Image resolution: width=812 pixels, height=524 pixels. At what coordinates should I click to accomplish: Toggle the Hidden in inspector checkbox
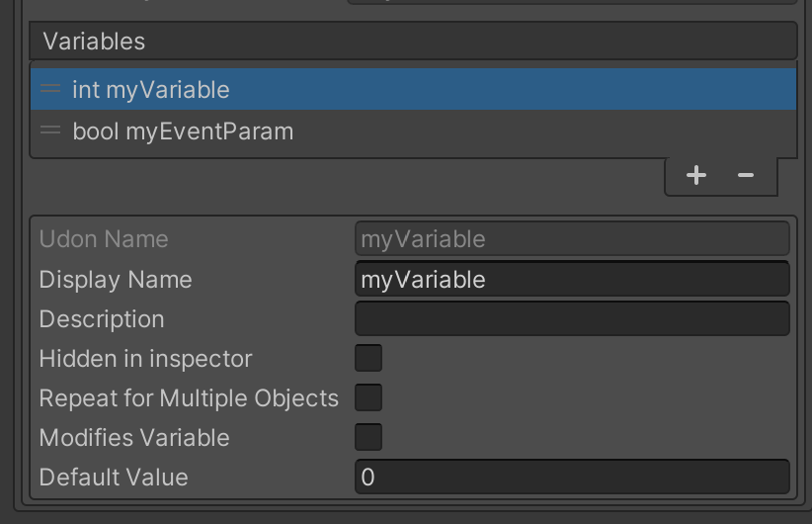coord(368,358)
